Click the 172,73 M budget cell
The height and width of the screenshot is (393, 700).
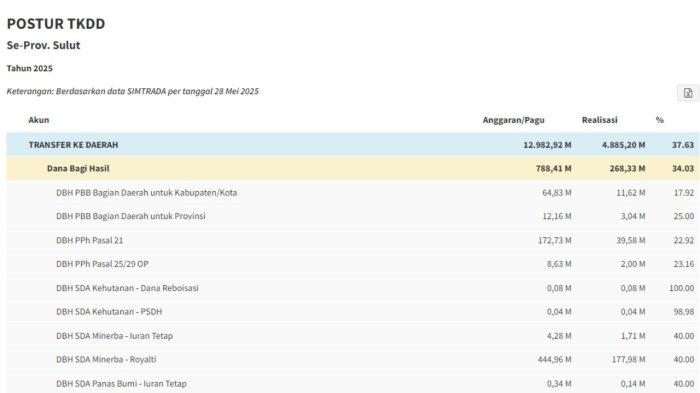click(x=554, y=240)
